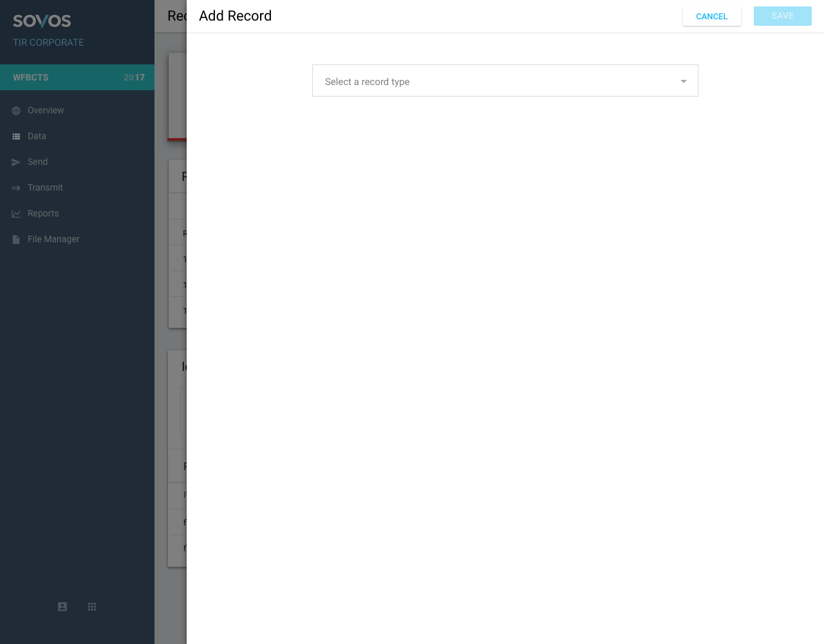Expand the WFBCTS 2017 context selector
The height and width of the screenshot is (644, 824).
pyautogui.click(x=77, y=77)
